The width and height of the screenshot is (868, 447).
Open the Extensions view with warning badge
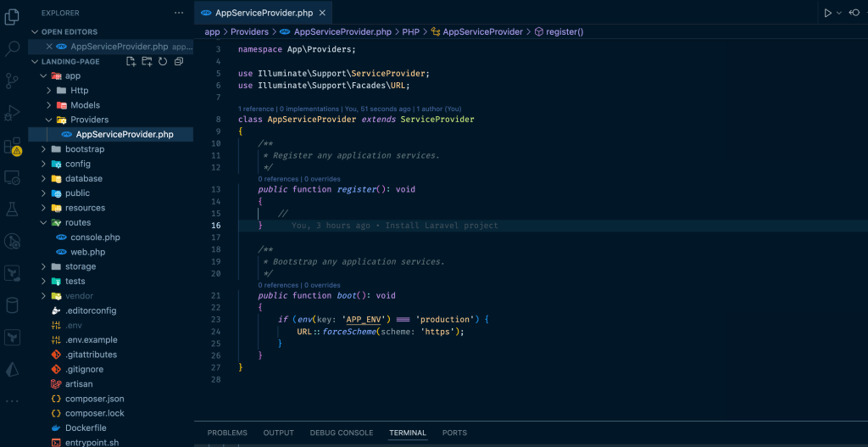[12, 146]
